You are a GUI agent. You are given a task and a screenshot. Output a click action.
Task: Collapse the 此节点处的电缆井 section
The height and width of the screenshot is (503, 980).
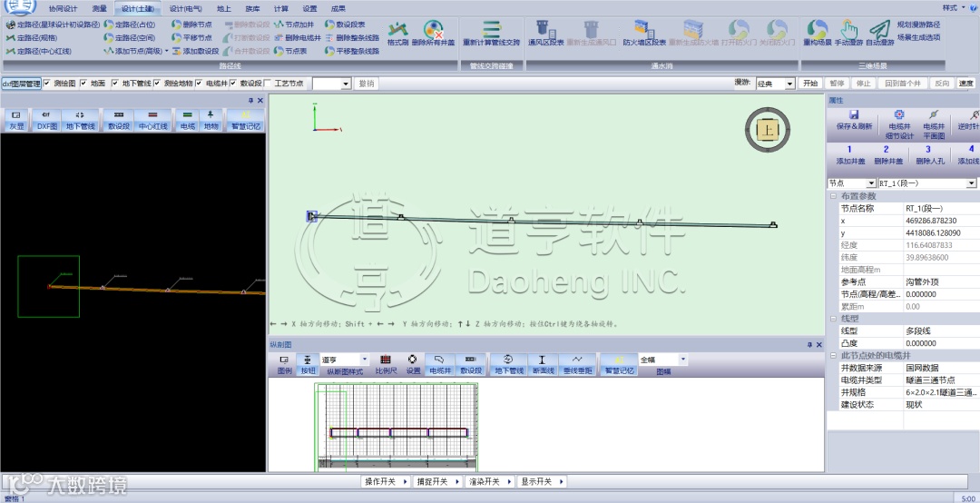(x=833, y=355)
